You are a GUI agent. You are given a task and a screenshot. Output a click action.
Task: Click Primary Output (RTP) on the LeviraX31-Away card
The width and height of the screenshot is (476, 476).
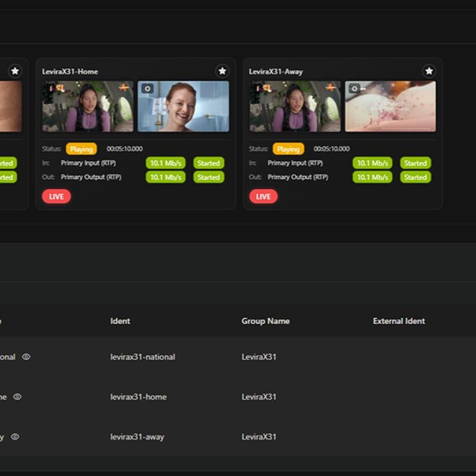coord(297,177)
